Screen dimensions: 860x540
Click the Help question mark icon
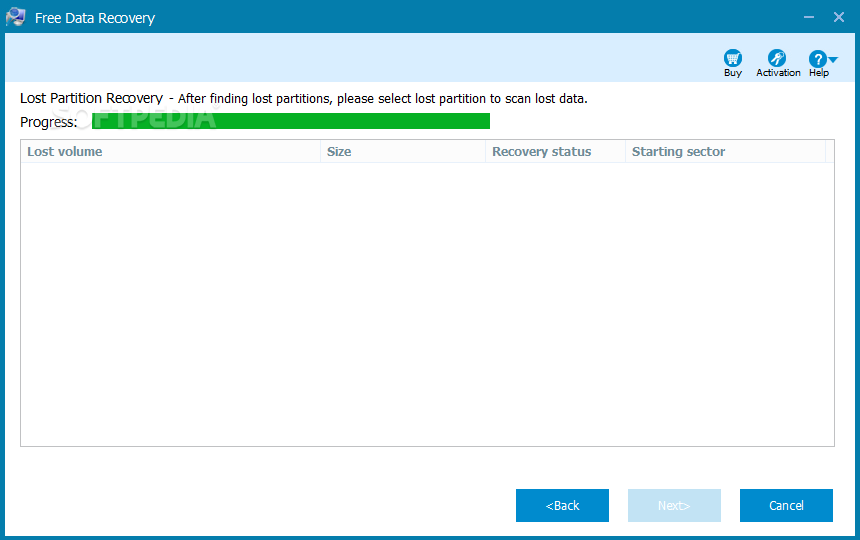click(817, 59)
